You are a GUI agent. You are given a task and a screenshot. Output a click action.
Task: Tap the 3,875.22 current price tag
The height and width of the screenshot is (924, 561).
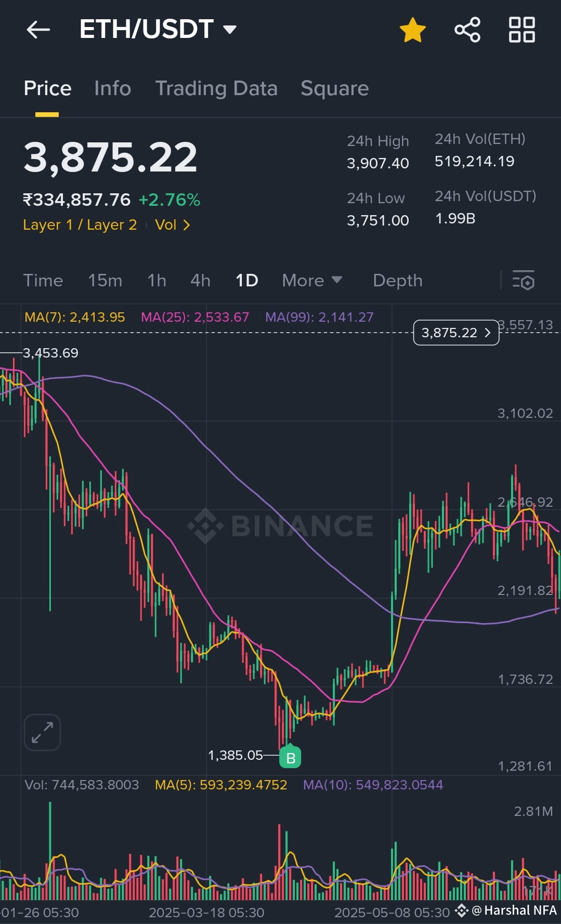pyautogui.click(x=456, y=333)
